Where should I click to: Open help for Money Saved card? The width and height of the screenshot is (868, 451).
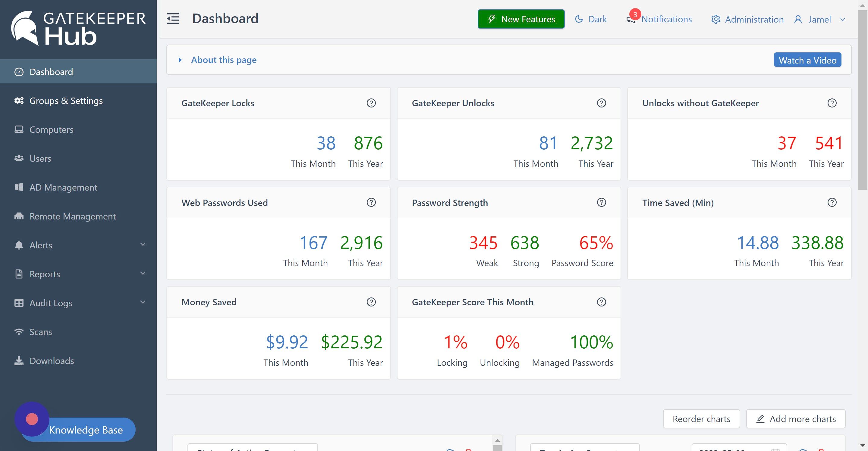coord(371,302)
